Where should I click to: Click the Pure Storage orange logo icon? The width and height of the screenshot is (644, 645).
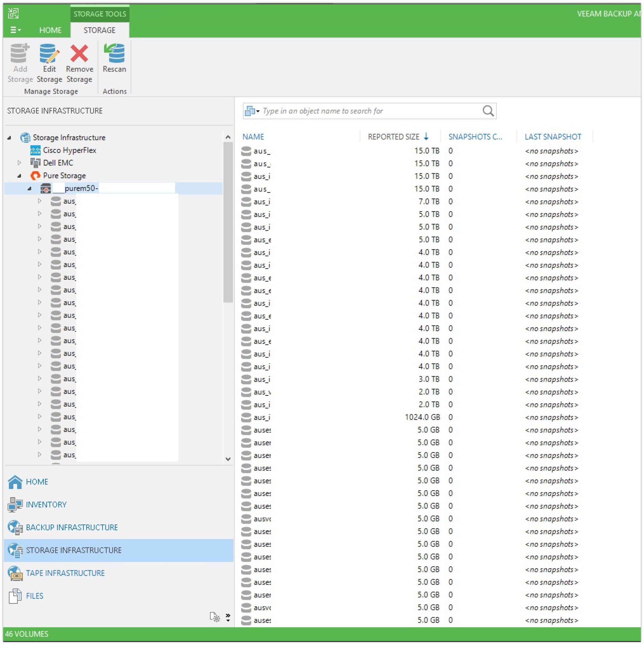(x=36, y=176)
